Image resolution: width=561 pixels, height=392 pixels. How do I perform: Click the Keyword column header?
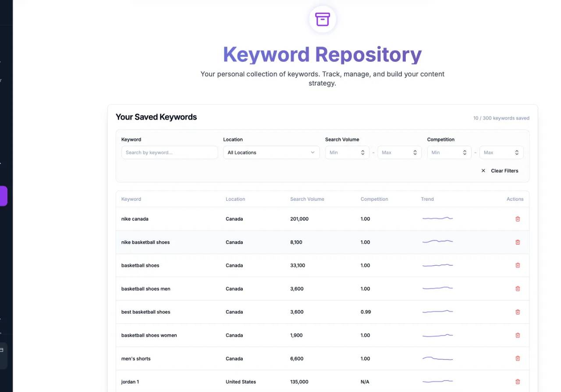131,199
